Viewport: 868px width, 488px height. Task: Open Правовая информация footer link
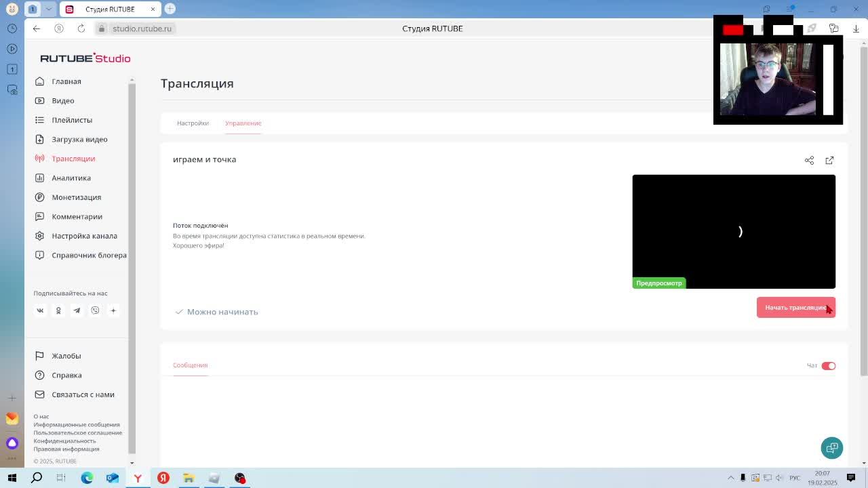pyautogui.click(x=66, y=449)
